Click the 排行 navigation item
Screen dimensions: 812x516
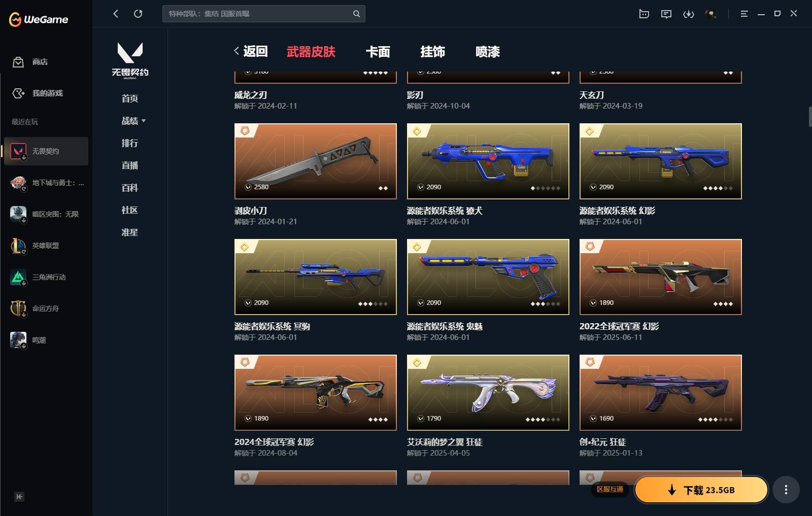130,143
